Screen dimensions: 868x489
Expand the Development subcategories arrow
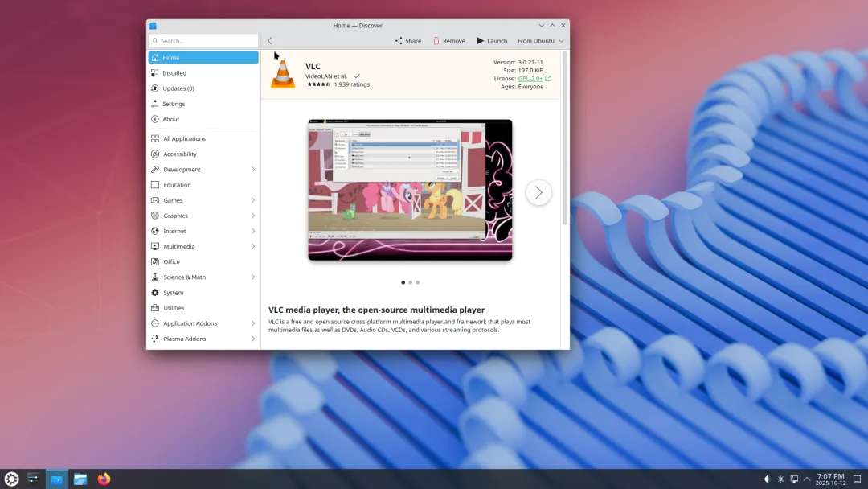pyautogui.click(x=253, y=170)
